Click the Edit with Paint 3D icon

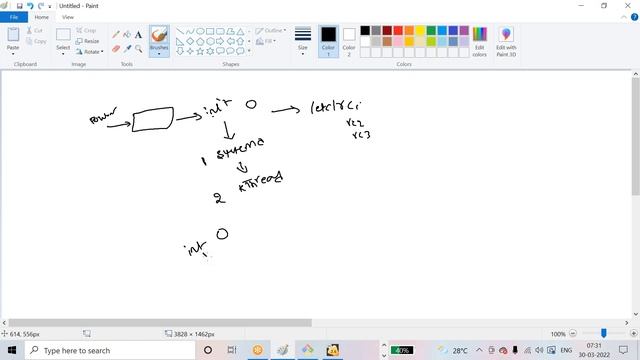[506, 34]
